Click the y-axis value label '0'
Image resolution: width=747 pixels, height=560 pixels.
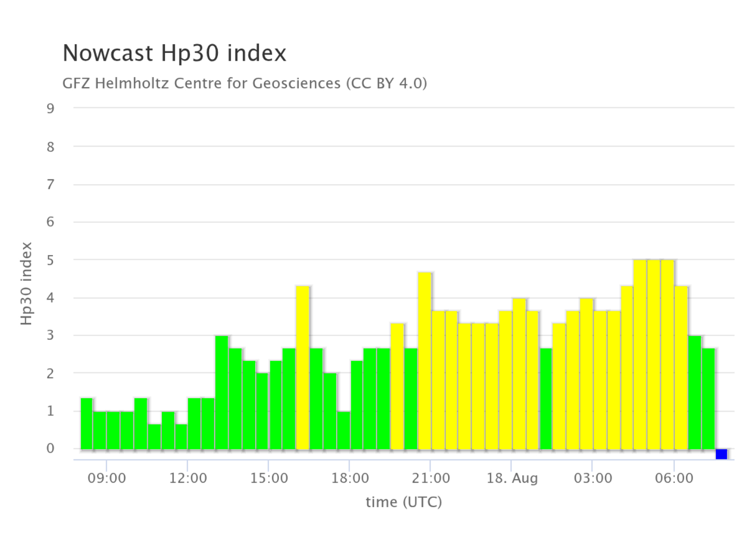click(50, 449)
